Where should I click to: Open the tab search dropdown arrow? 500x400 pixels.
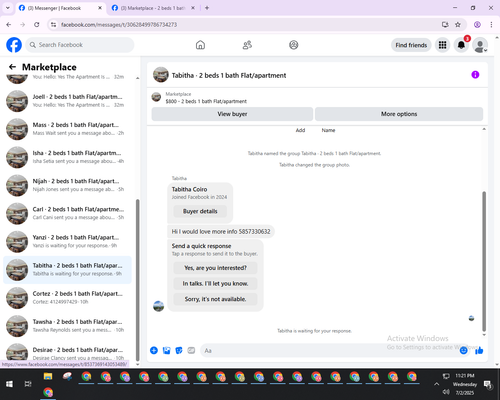8,8
